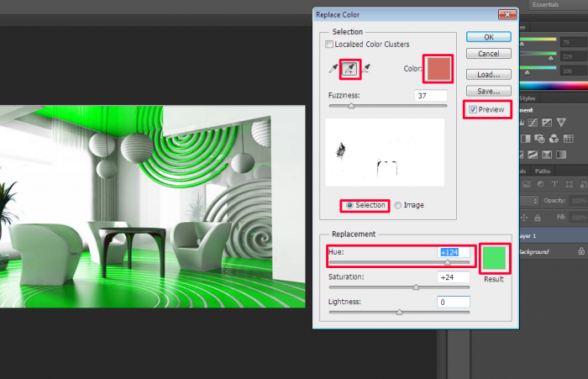Click the Lightness value field
This screenshot has width=588, height=379.
coord(454,302)
